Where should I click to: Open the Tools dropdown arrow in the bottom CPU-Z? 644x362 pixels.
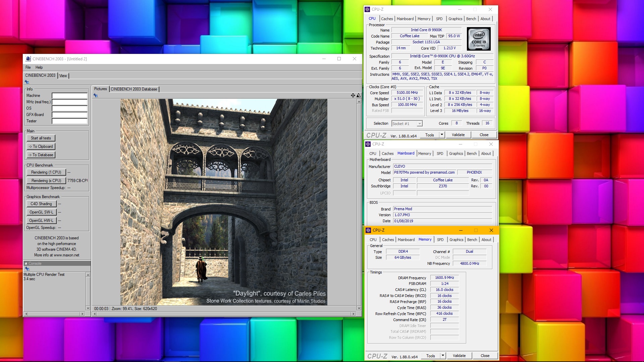tap(443, 356)
